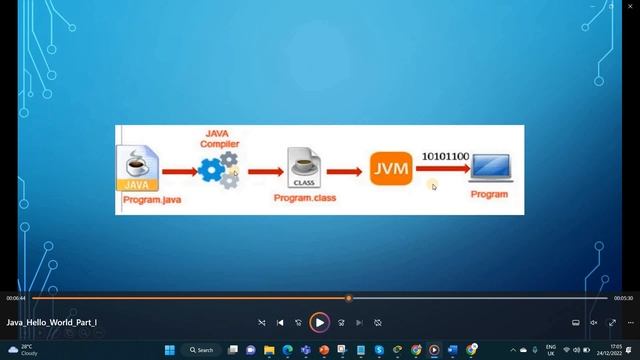Open Microsoft Word from the taskbar
This screenshot has width=640, height=360.
pos(452,350)
